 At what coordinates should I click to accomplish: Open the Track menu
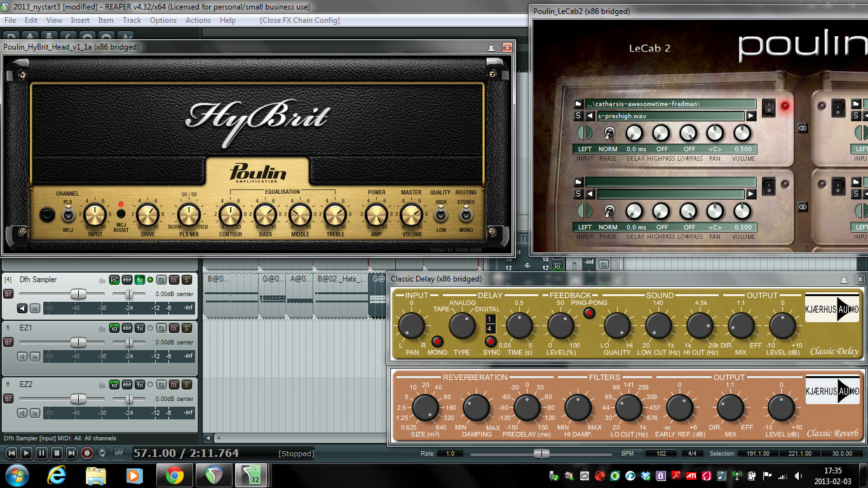(x=132, y=20)
